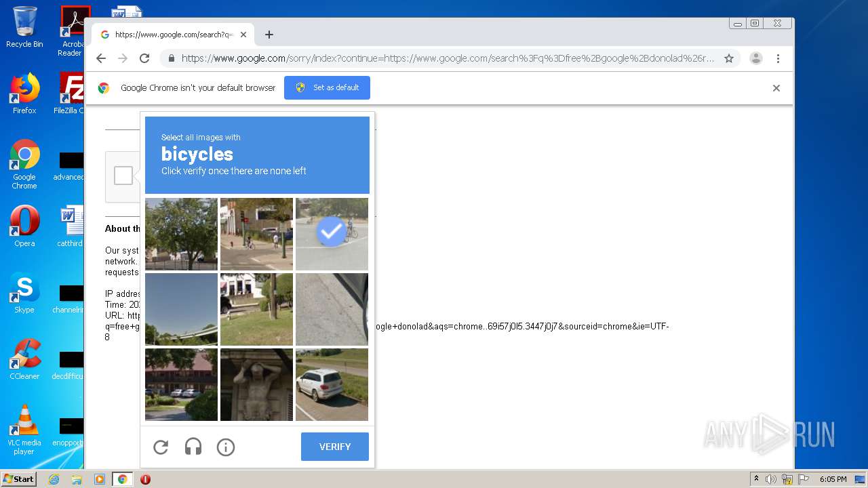Switch to the google.com/search tab
The image size is (868, 488).
173,35
